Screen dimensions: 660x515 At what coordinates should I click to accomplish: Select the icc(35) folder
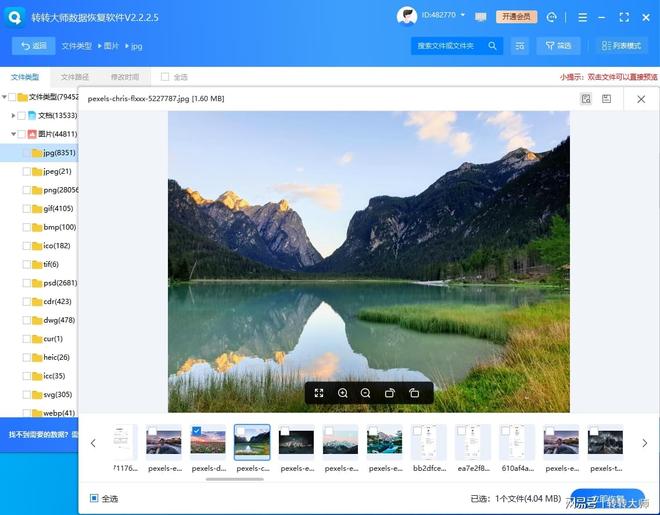[49, 376]
